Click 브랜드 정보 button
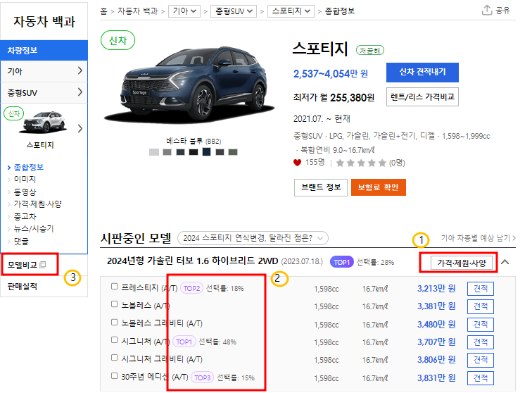 pos(321,187)
